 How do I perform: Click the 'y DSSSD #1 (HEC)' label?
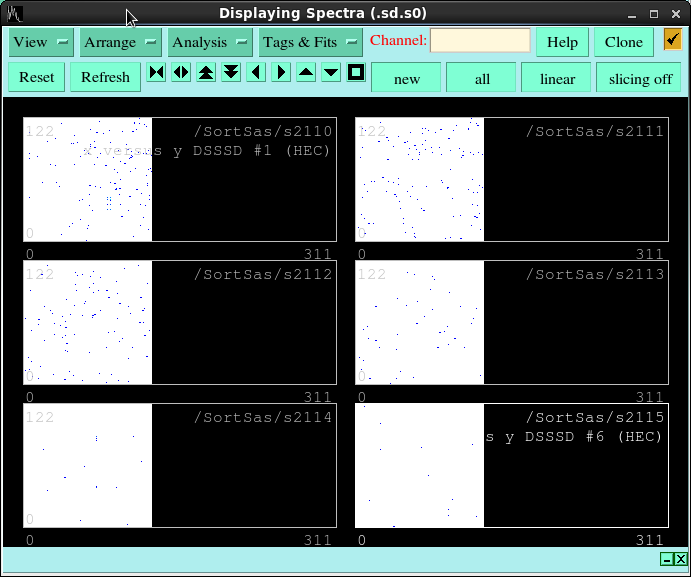point(251,151)
